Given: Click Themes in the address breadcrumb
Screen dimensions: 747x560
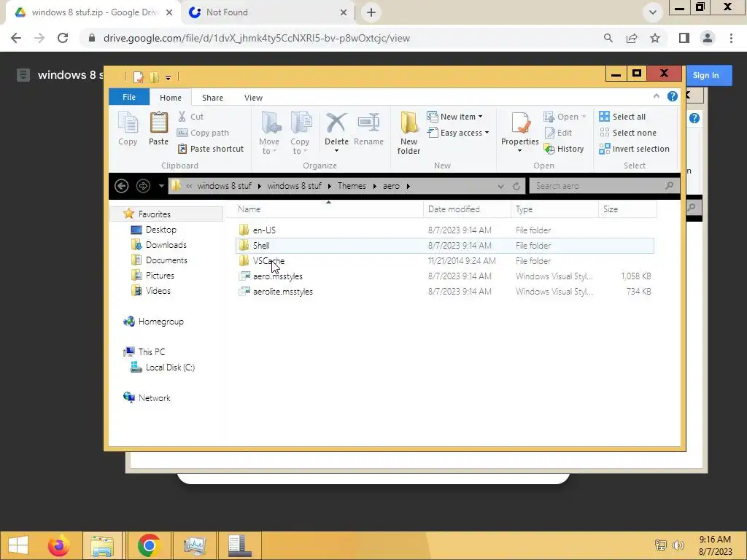Looking at the screenshot, I should pyautogui.click(x=352, y=186).
